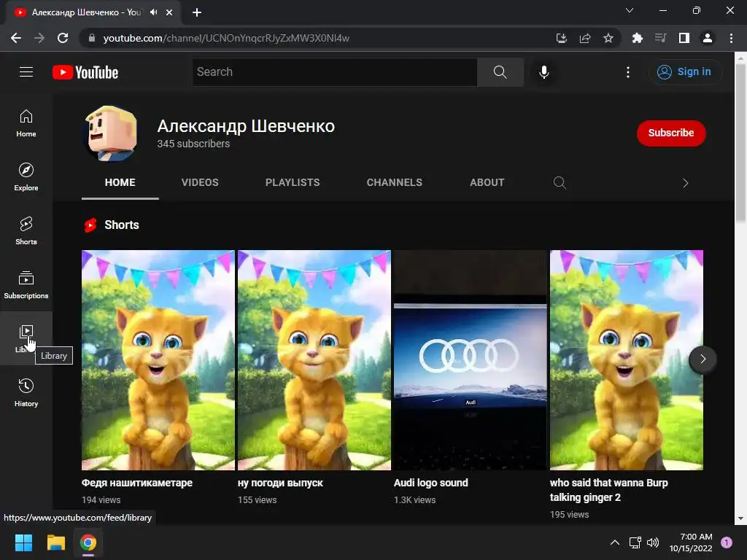Open clock showing 7:00 AM

[691, 542]
